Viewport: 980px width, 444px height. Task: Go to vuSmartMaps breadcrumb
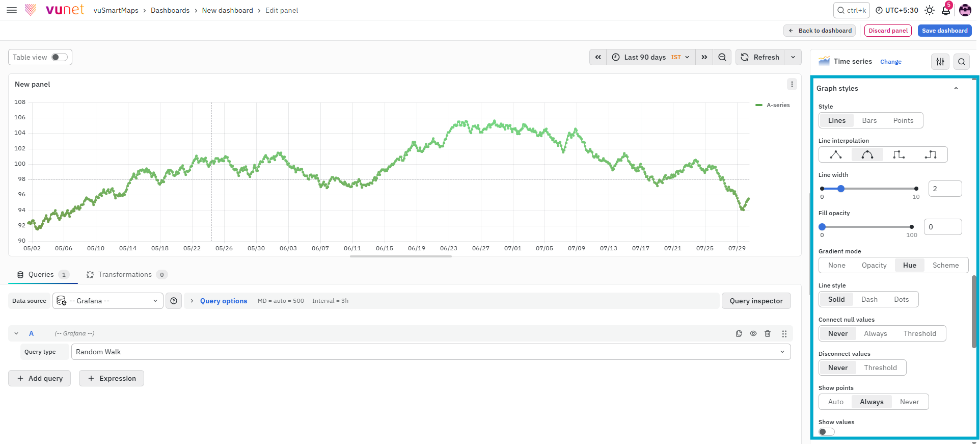pyautogui.click(x=116, y=10)
